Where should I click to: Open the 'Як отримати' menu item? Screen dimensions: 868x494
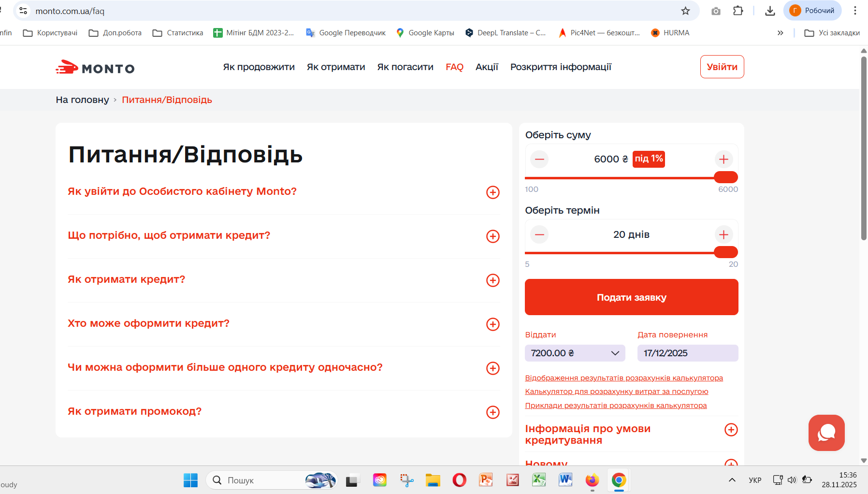click(x=336, y=67)
